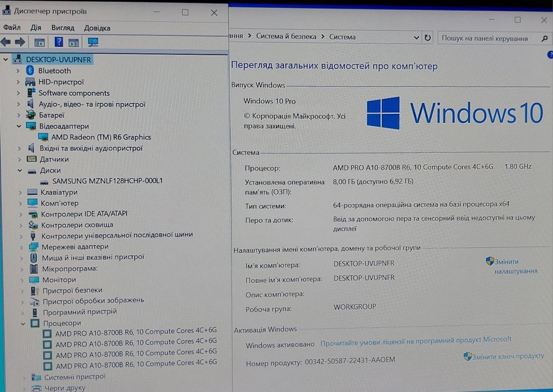Click the Пошук на панелі керування search field
This screenshot has height=392, width=553.
pos(490,39)
